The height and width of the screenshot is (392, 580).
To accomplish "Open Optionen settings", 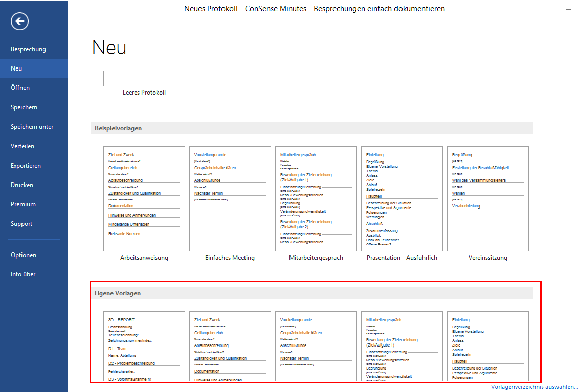I will tap(24, 255).
